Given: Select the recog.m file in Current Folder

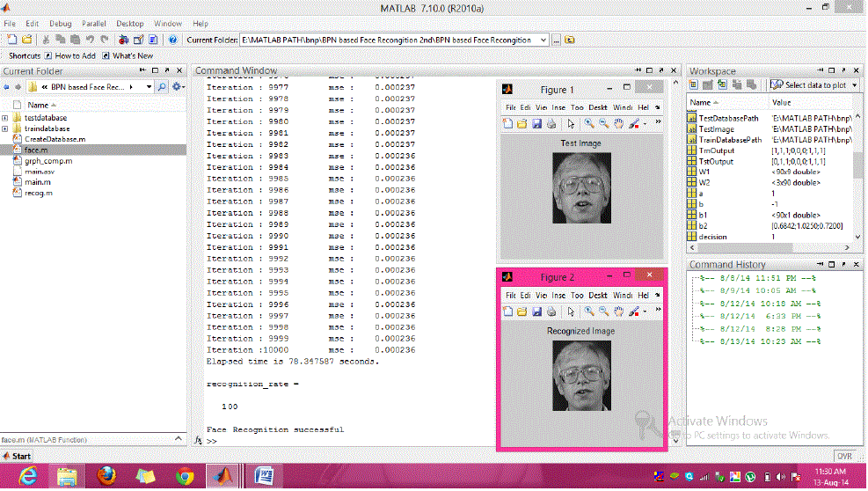Looking at the screenshot, I should 38,193.
